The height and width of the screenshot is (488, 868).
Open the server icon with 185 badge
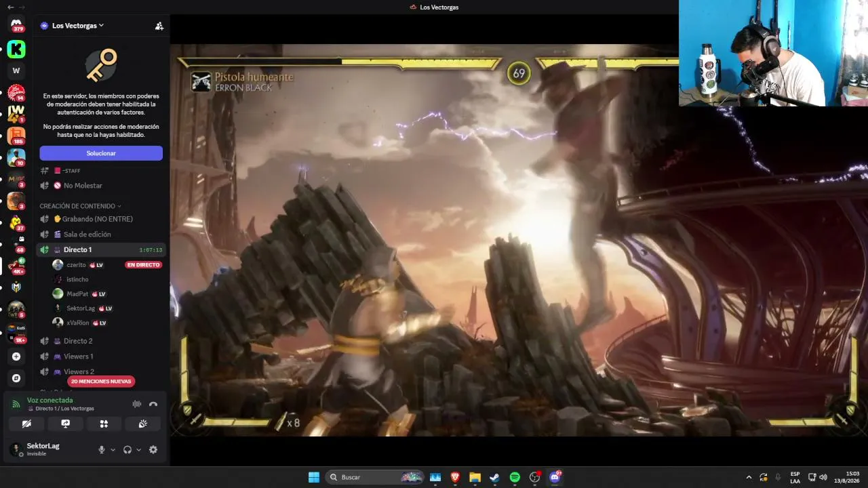[16, 136]
